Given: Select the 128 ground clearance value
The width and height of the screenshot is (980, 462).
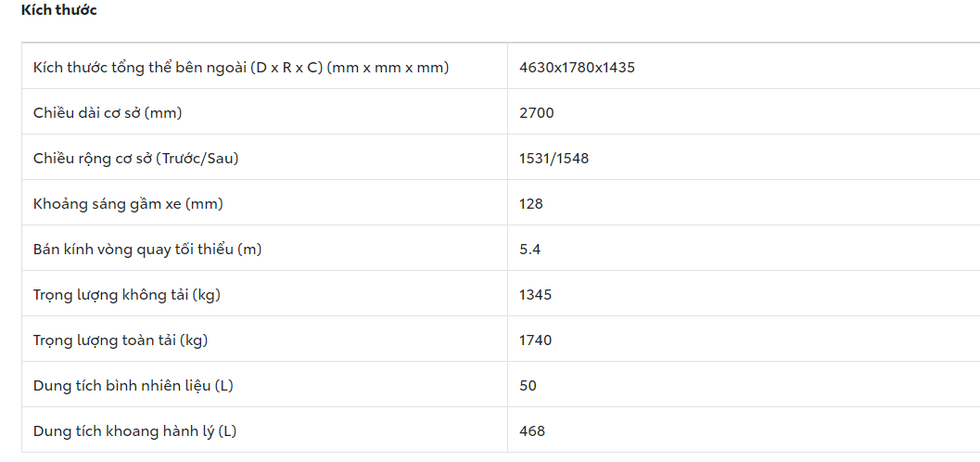Looking at the screenshot, I should tap(531, 204).
